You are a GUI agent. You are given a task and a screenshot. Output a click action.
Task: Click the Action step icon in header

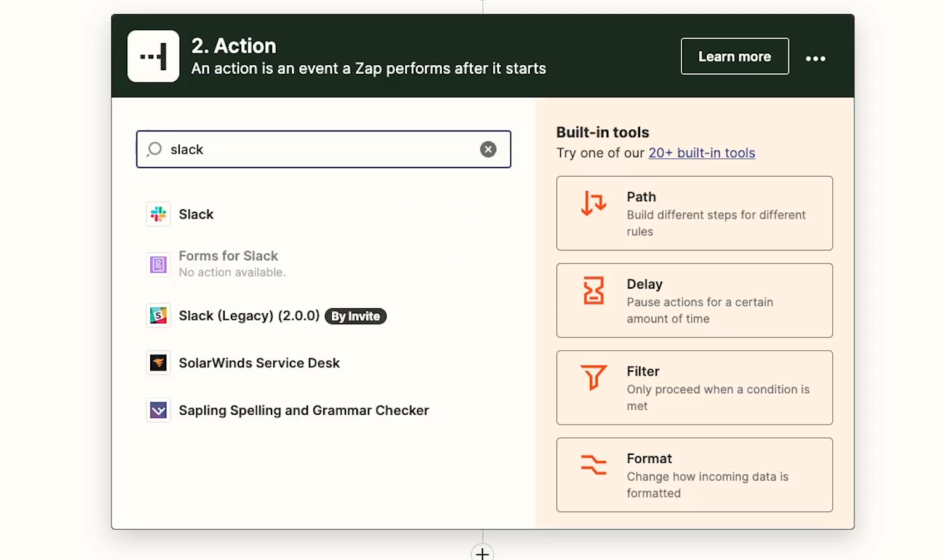point(153,56)
